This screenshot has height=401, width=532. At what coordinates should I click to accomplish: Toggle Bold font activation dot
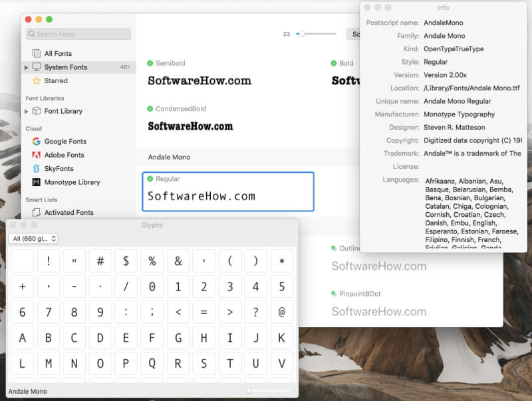coord(334,63)
